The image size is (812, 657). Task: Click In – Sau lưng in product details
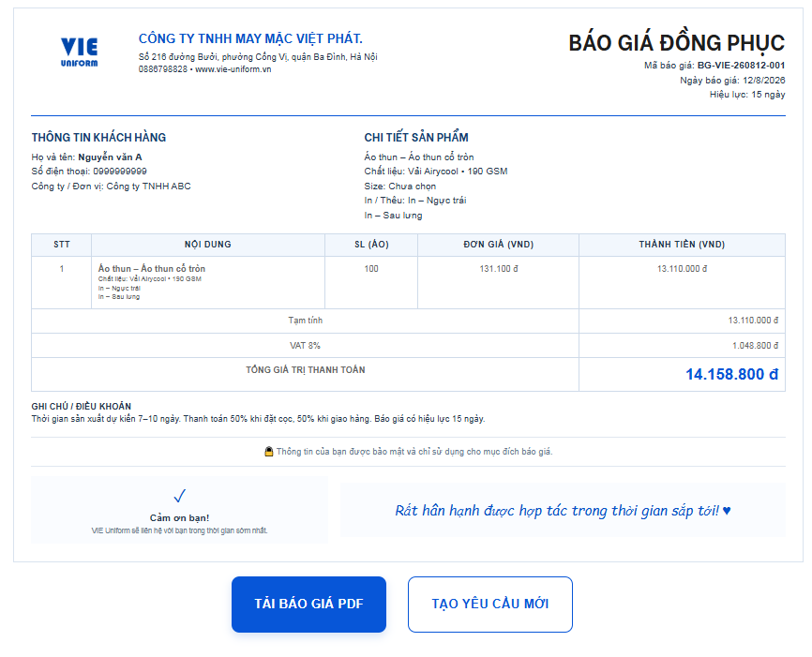click(x=393, y=216)
